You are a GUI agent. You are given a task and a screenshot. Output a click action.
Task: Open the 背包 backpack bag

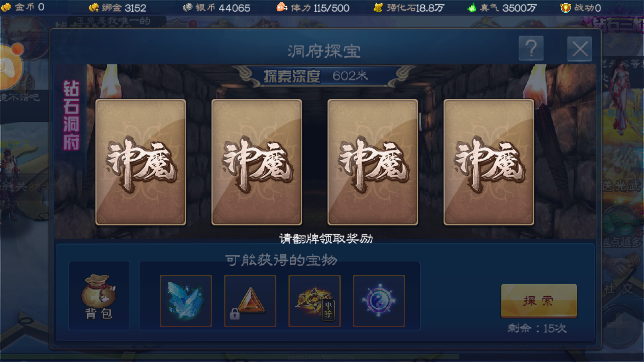tap(99, 296)
